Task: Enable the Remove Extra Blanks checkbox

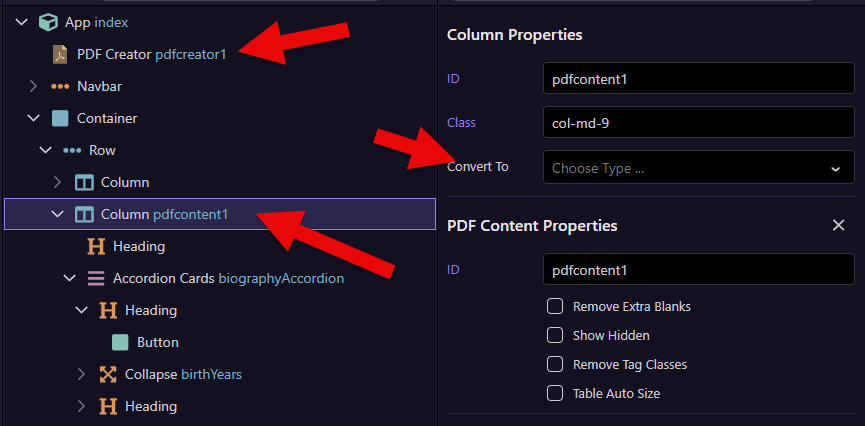Action: click(x=554, y=306)
